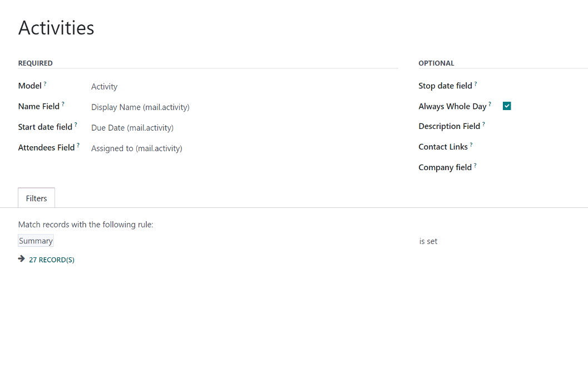Click the help icon beside Name Field
588x368 pixels.
coord(63,104)
